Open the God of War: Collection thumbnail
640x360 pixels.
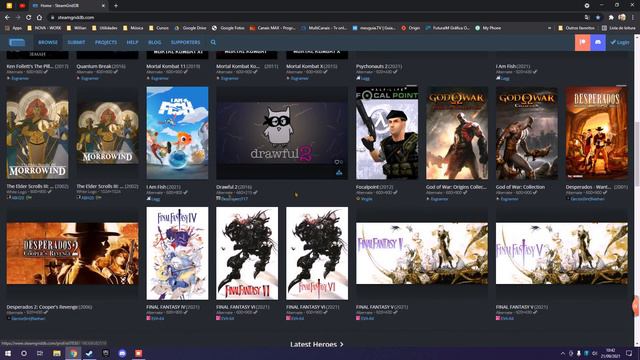point(527,133)
